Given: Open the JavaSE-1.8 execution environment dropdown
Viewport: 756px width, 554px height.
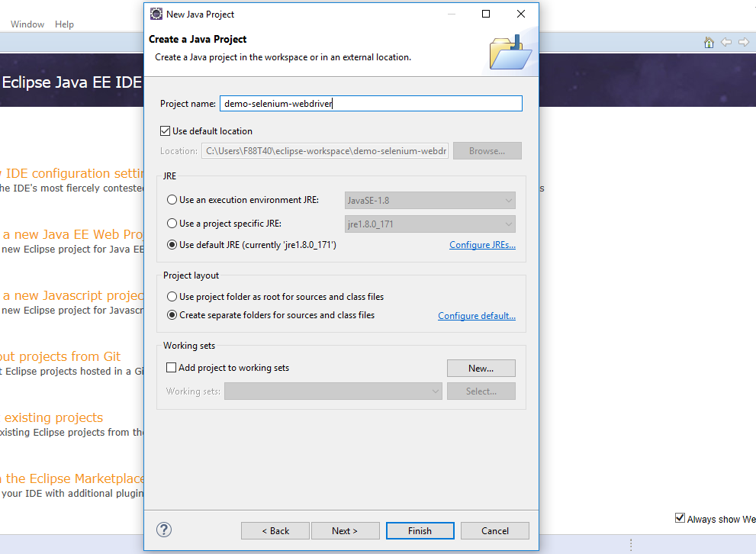Looking at the screenshot, I should pyautogui.click(x=430, y=200).
